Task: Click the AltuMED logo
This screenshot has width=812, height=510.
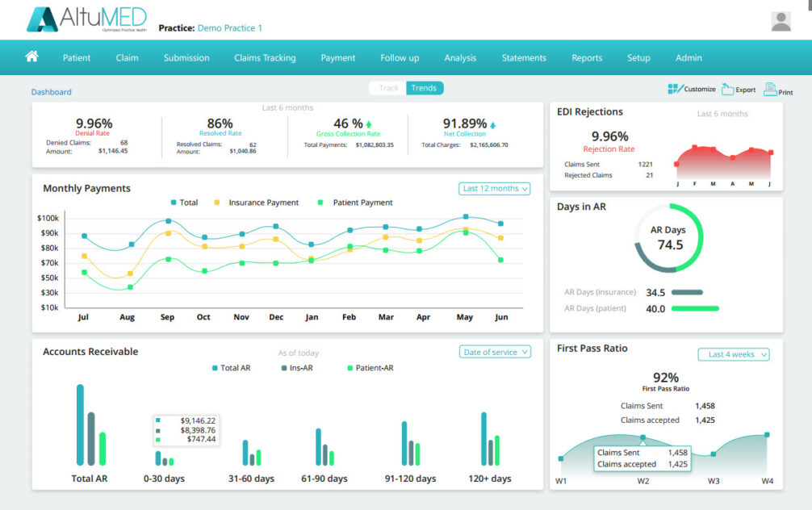Action: pyautogui.click(x=87, y=19)
